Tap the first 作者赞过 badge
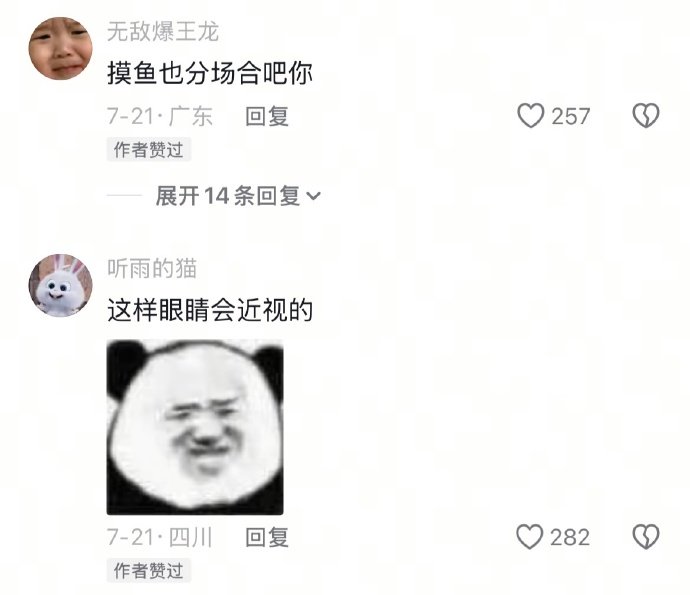Screen dimensions: 690x595 coord(149,150)
